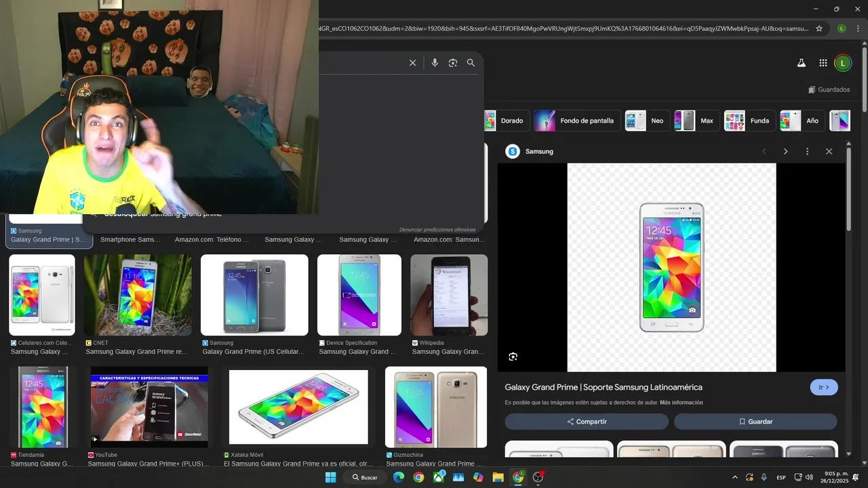Click the preview panel scrollbar
868x488 pixels.
tap(848, 190)
